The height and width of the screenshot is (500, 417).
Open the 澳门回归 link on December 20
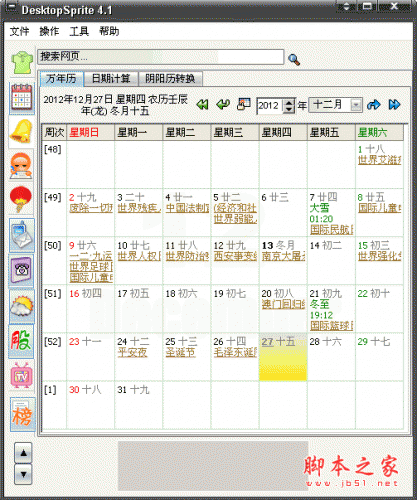(x=283, y=304)
